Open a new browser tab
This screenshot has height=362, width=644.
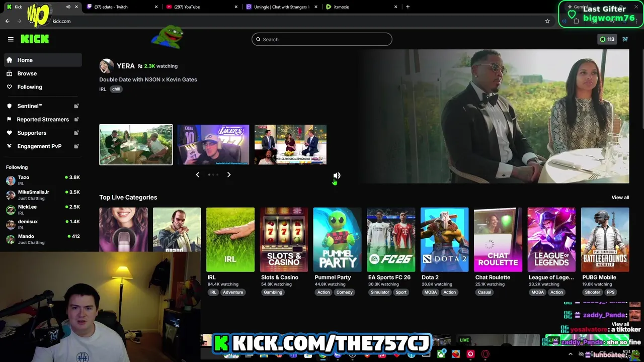[x=408, y=7]
